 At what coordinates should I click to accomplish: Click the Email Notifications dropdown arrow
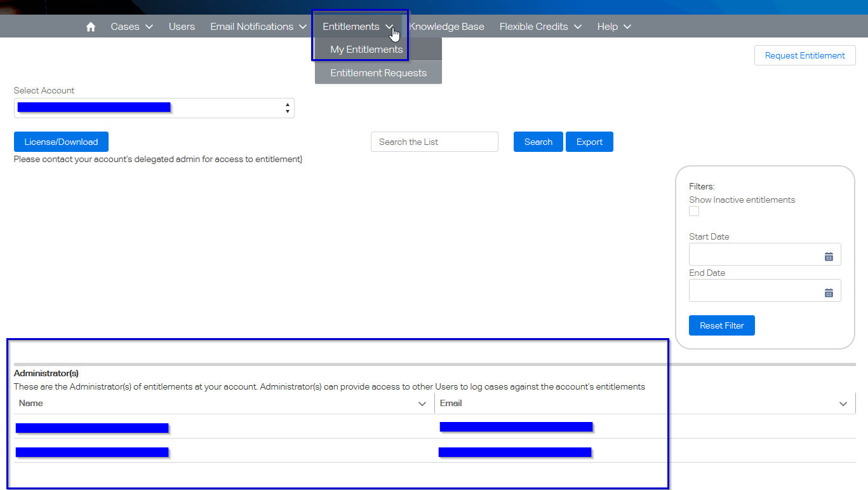pyautogui.click(x=303, y=26)
